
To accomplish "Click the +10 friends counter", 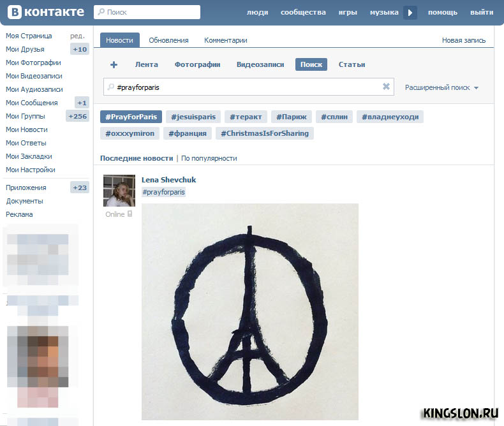I will (x=80, y=49).
